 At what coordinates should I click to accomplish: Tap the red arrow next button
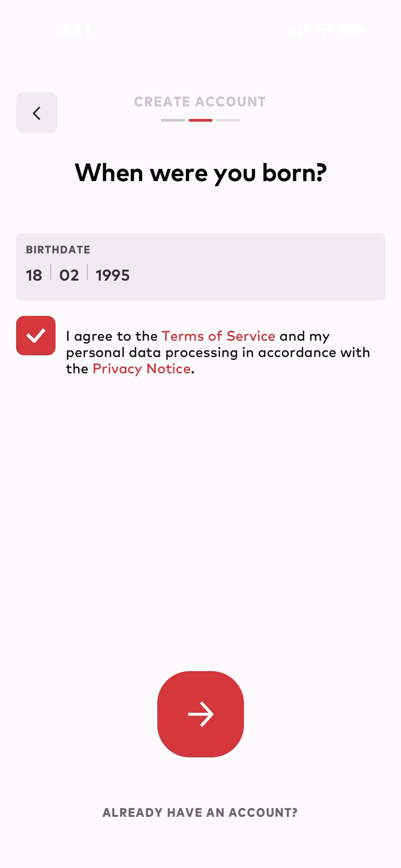pyautogui.click(x=200, y=714)
